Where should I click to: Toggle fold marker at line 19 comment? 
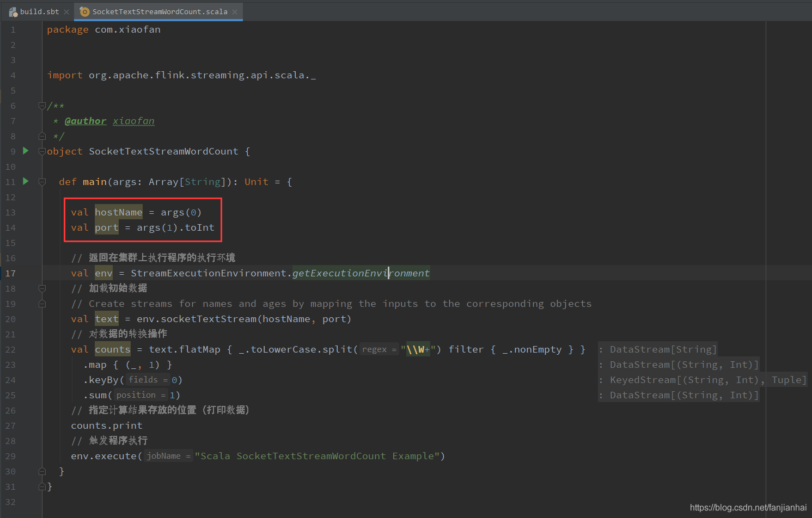[x=42, y=304]
